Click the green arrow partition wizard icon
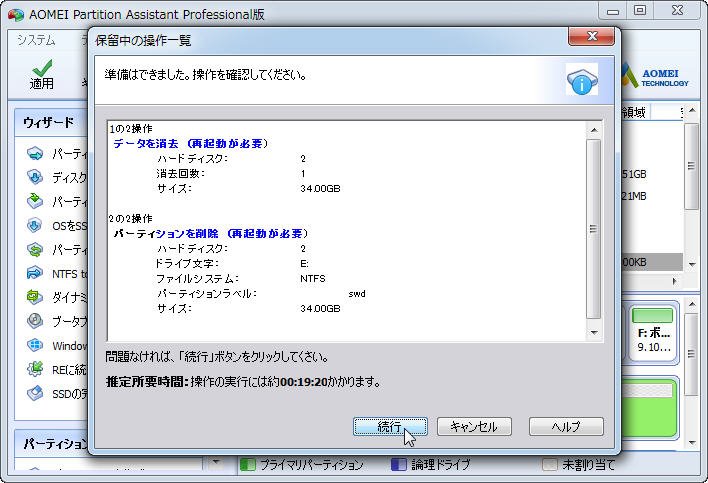 35,201
